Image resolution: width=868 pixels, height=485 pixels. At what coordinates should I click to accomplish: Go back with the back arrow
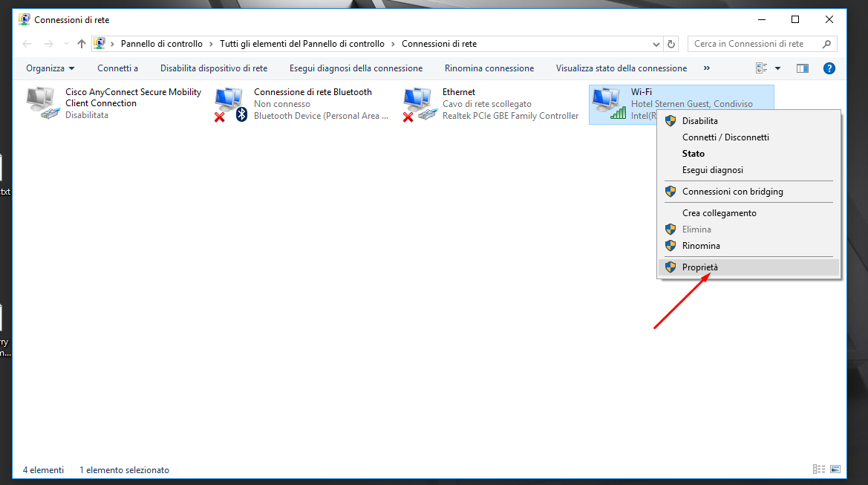pyautogui.click(x=27, y=44)
